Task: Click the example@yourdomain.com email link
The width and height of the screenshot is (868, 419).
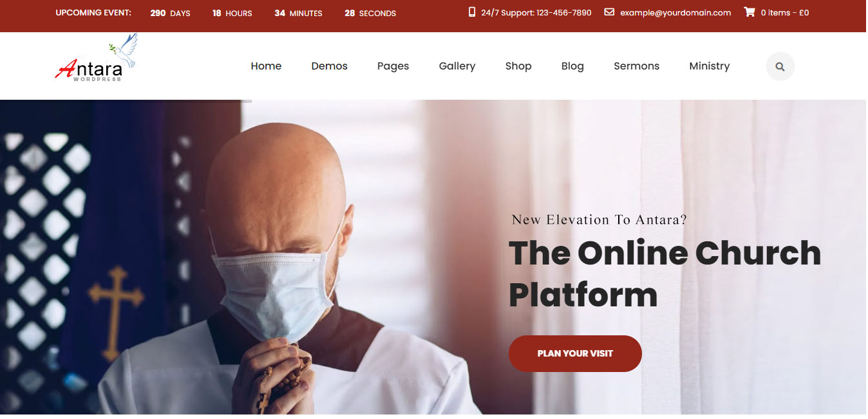Action: coord(675,12)
